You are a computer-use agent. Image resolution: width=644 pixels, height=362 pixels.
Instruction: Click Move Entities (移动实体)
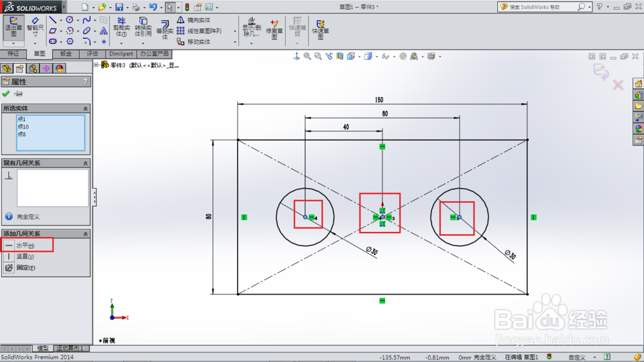point(194,41)
